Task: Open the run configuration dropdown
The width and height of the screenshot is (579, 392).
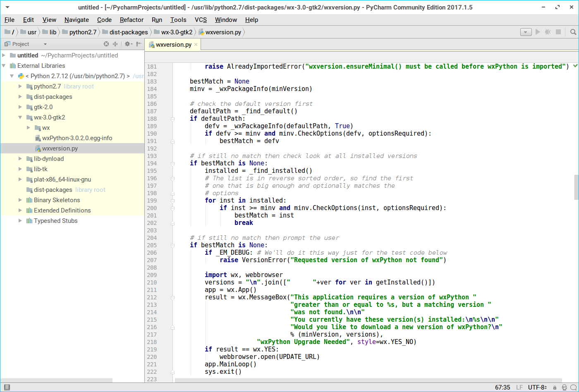Action: click(x=526, y=32)
